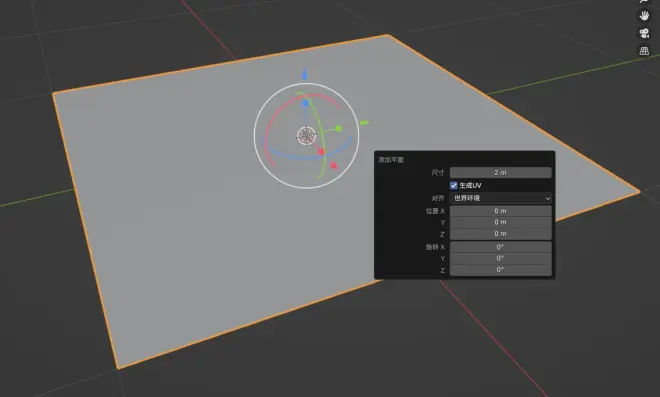Click the 位置 Z value field

point(500,234)
